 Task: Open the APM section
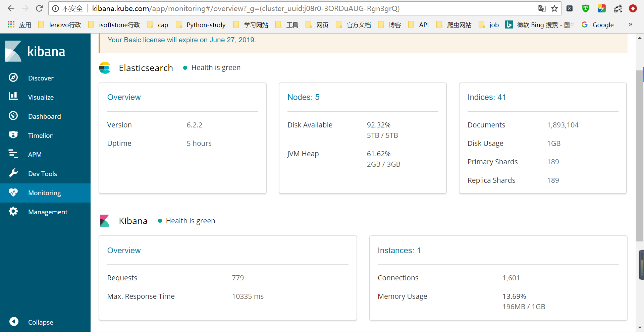pos(35,155)
